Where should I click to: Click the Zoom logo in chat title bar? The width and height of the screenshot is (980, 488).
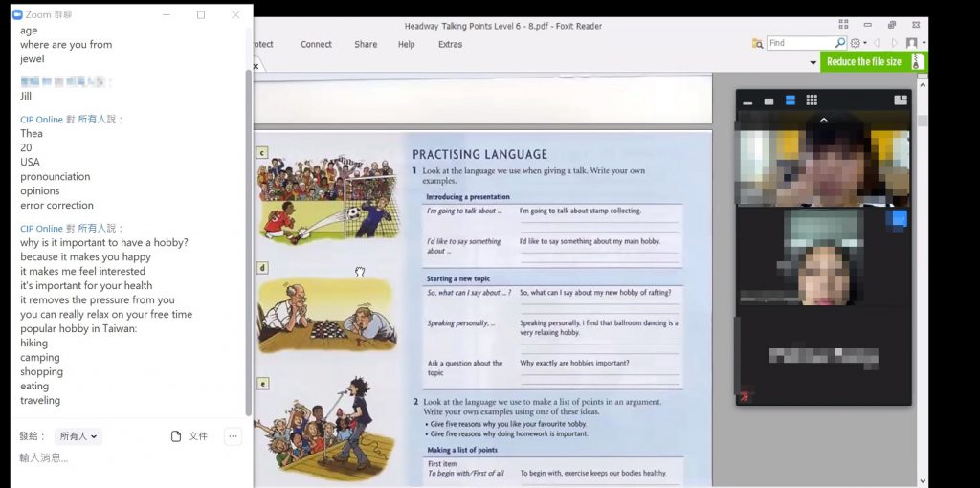[x=17, y=14]
